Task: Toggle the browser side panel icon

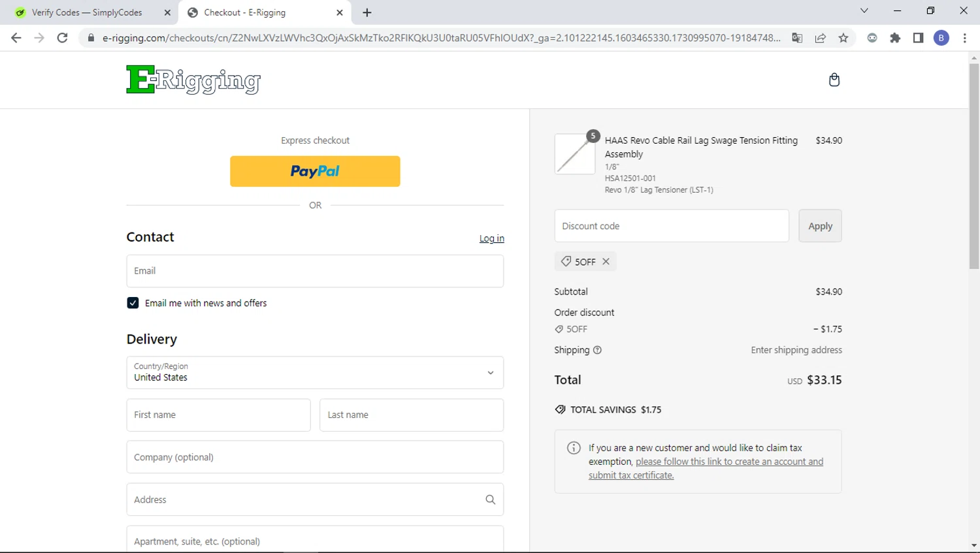Action: click(x=918, y=38)
